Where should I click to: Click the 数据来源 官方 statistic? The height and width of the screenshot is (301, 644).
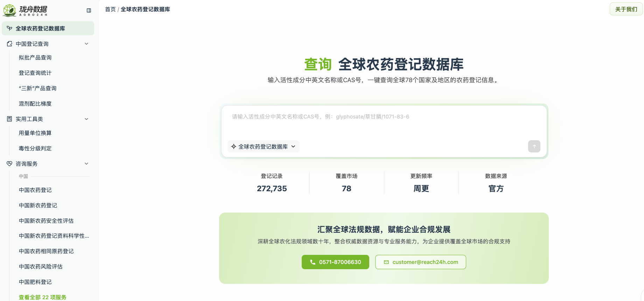496,183
